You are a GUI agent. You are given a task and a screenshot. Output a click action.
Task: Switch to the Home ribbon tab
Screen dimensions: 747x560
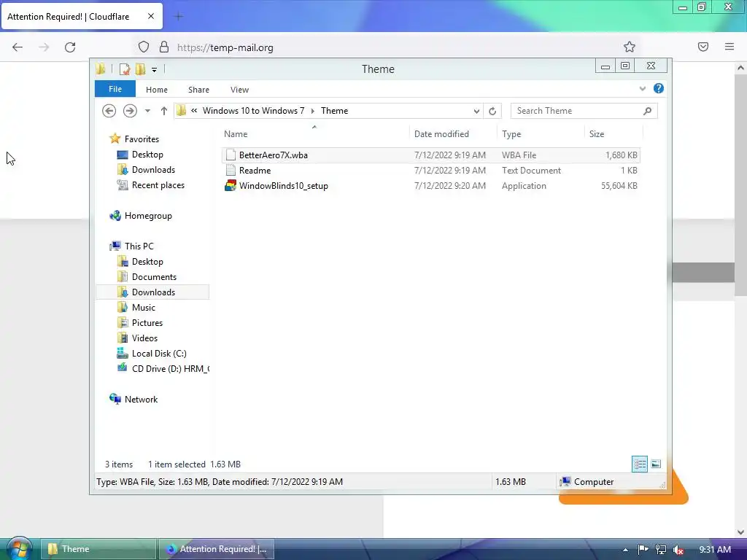pos(156,90)
